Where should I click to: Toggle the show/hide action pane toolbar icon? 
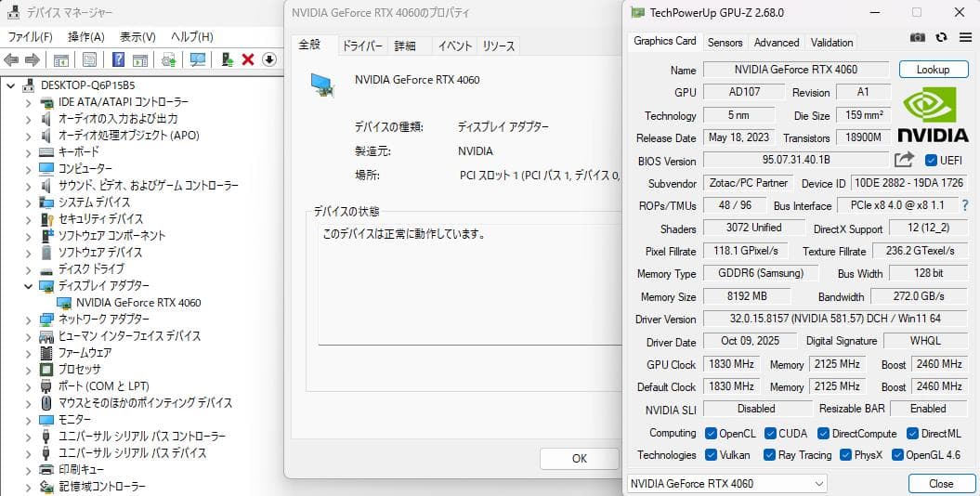(140, 60)
